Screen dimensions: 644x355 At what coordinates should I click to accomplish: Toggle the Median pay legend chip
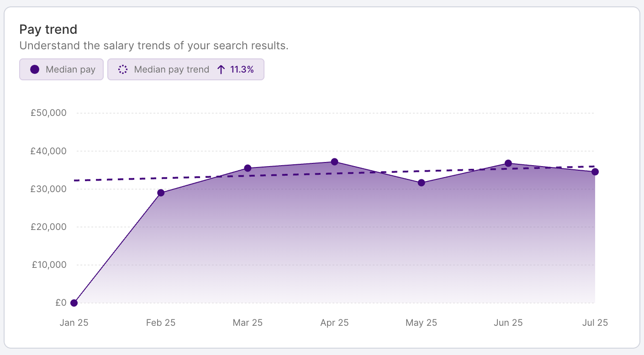pyautogui.click(x=61, y=69)
